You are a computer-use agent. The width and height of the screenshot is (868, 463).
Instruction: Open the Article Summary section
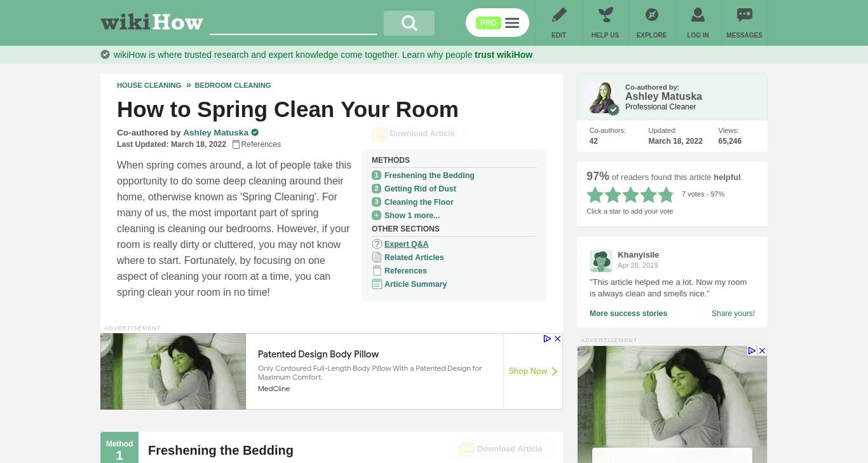click(x=415, y=284)
